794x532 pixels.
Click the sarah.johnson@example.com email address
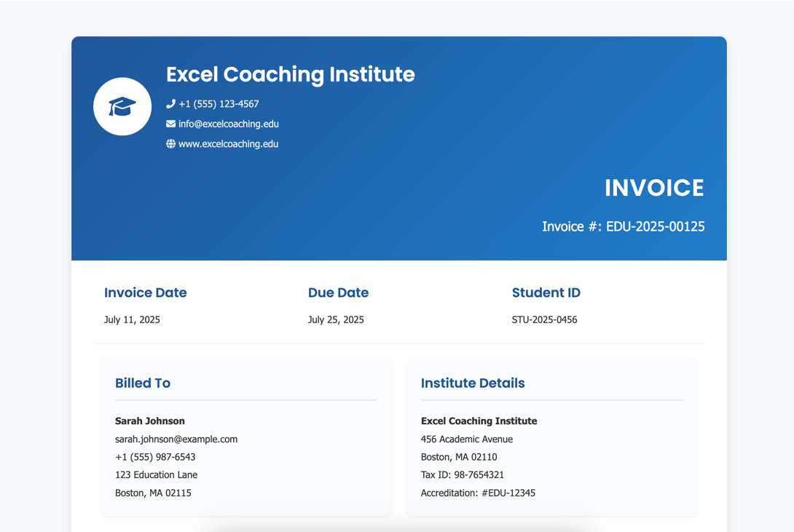pyautogui.click(x=176, y=439)
